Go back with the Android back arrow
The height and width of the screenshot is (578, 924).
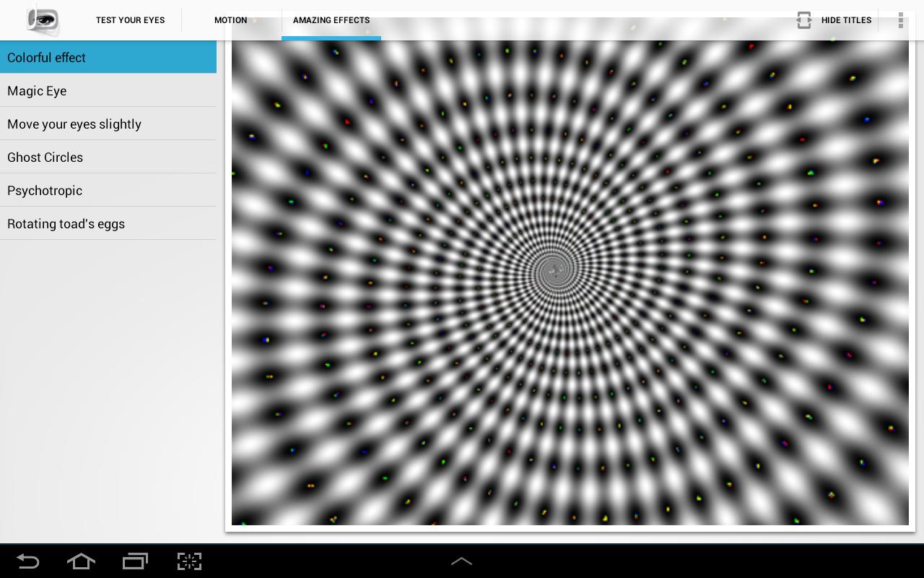[x=27, y=561]
